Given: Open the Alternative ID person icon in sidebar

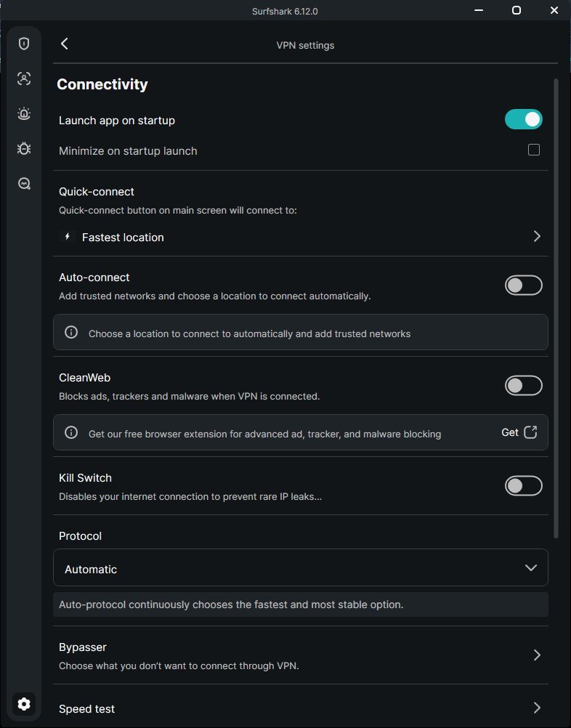Looking at the screenshot, I should coord(24,78).
